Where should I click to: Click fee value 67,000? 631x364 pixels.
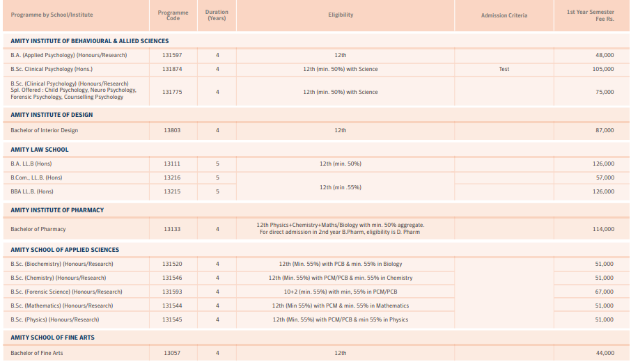[x=605, y=292]
